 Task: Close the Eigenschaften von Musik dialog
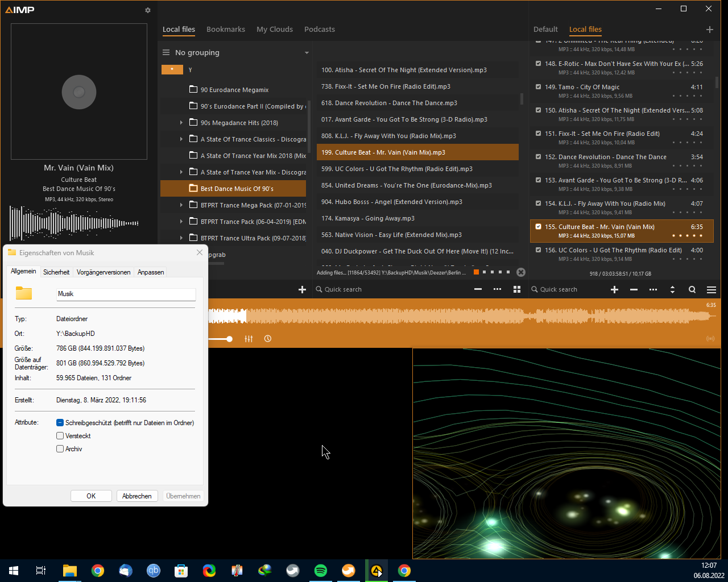pos(200,252)
